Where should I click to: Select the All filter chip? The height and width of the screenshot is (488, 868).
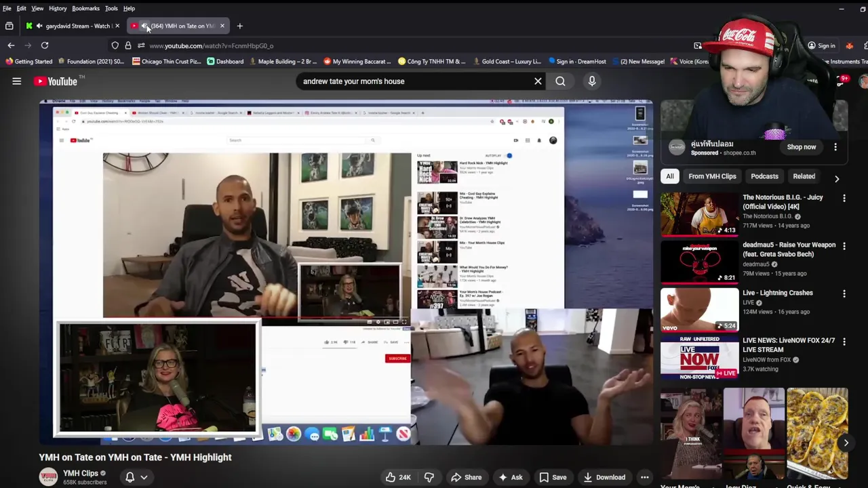[x=670, y=176]
